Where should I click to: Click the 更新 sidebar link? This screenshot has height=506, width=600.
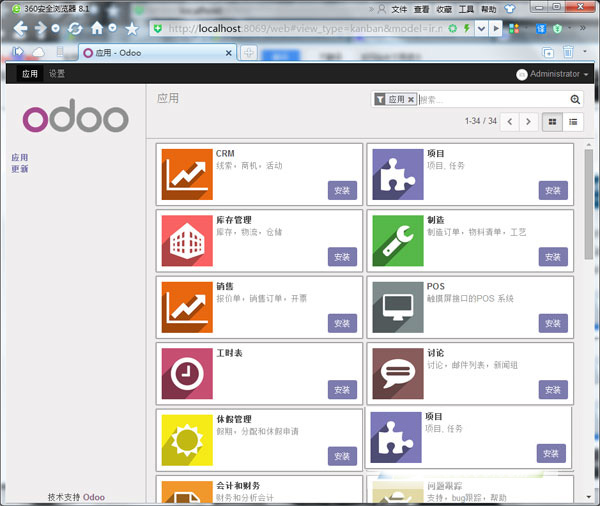pyautogui.click(x=20, y=169)
